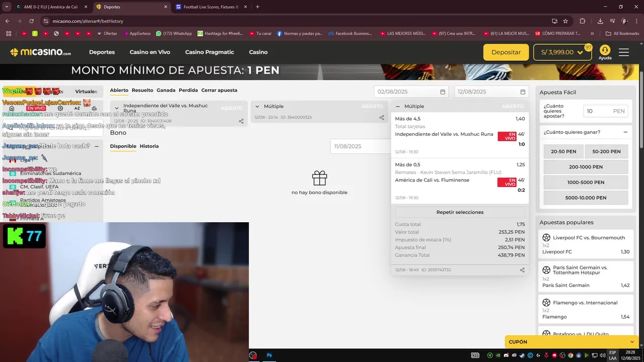
Task: Open a new Chrome tab
Action: [258, 7]
